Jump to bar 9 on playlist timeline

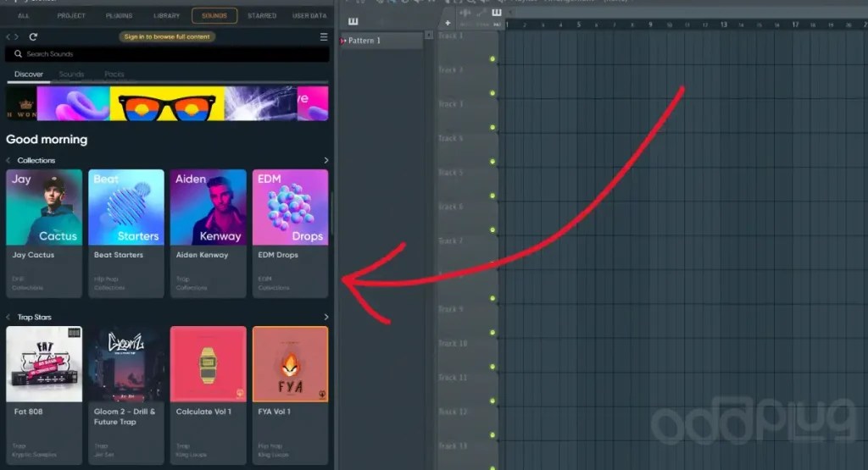[650, 25]
